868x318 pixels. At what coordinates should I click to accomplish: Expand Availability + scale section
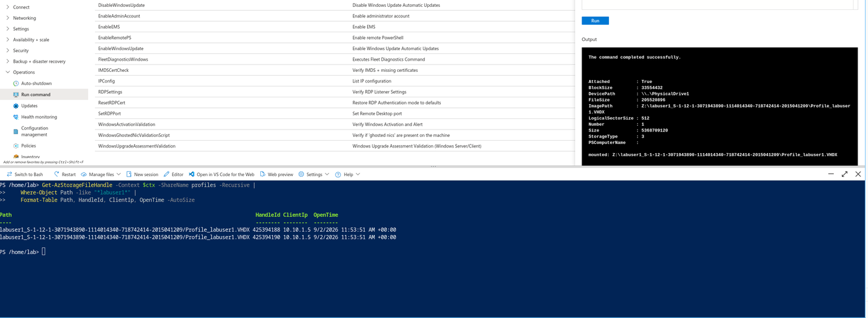pos(7,40)
